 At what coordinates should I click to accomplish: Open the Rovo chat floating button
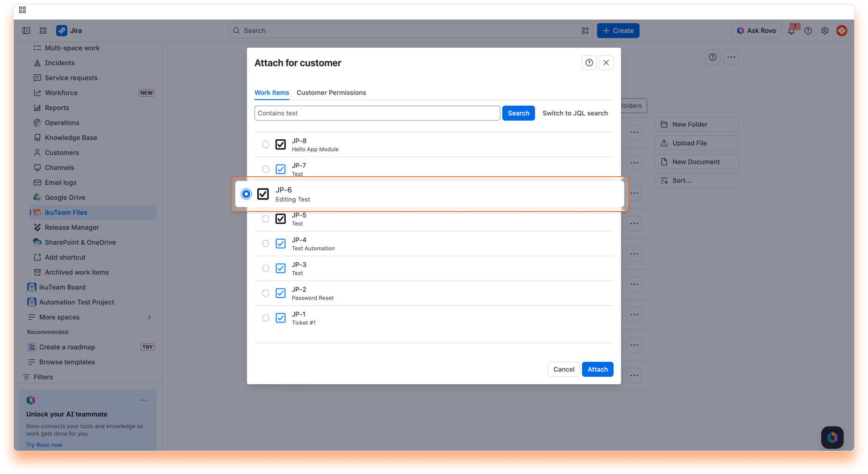[832, 438]
